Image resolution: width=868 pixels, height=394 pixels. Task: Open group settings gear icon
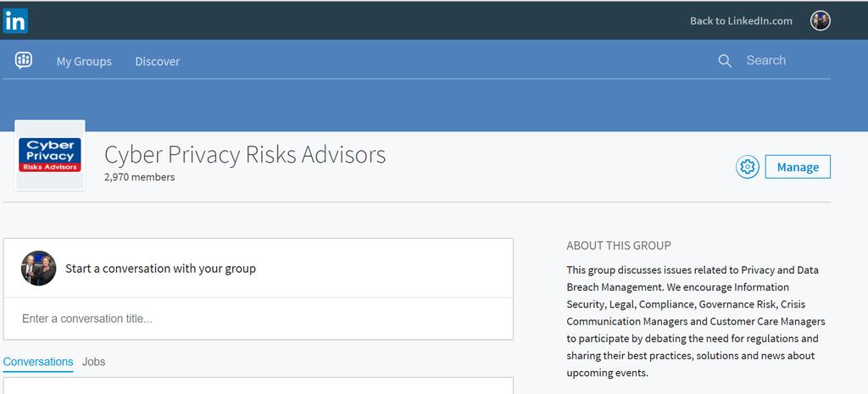click(x=748, y=167)
